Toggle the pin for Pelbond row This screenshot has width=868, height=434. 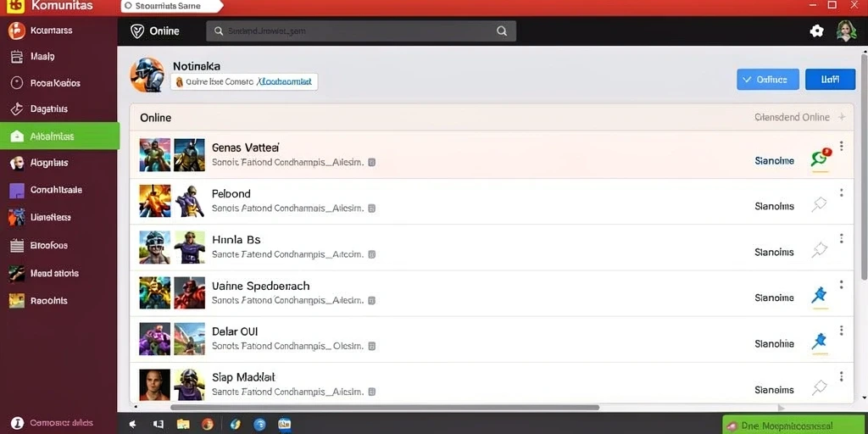point(820,205)
